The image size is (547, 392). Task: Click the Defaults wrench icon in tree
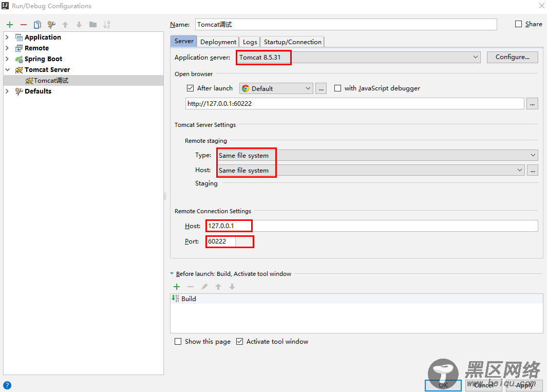point(19,91)
